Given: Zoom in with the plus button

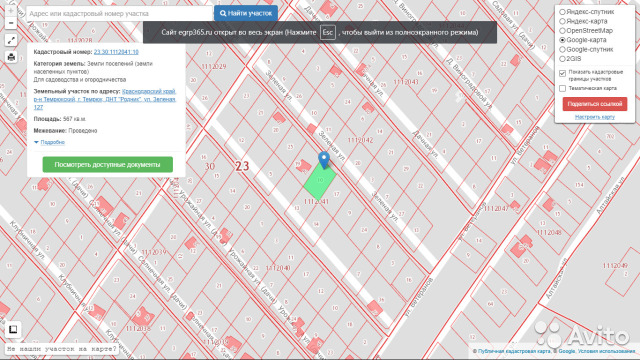Looking at the screenshot, I should (11, 10).
